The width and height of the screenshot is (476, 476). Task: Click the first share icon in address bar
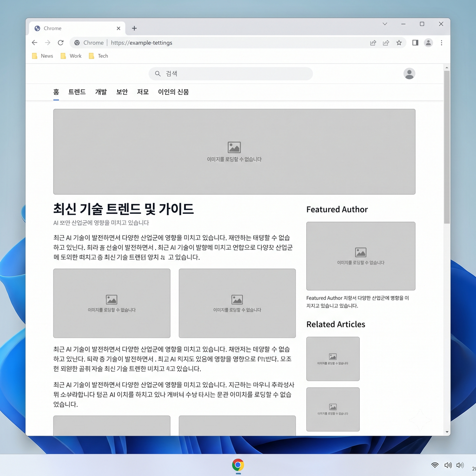pyautogui.click(x=373, y=43)
